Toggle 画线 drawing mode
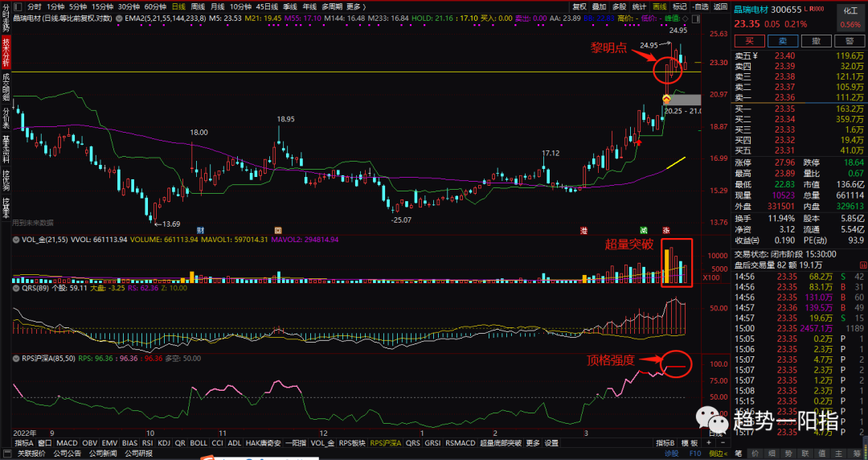868x460 pixels. [x=659, y=6]
